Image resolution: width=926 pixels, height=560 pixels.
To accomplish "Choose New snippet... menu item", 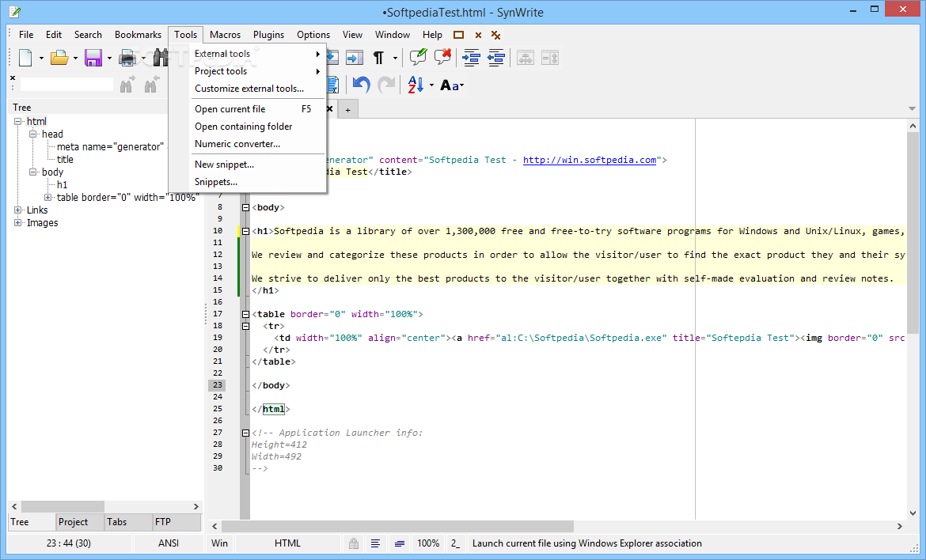I will pos(248,165).
